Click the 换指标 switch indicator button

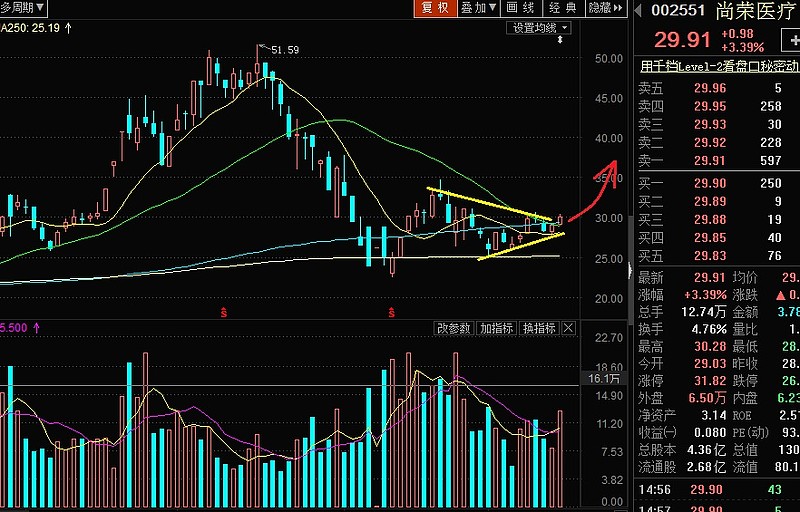pos(538,328)
